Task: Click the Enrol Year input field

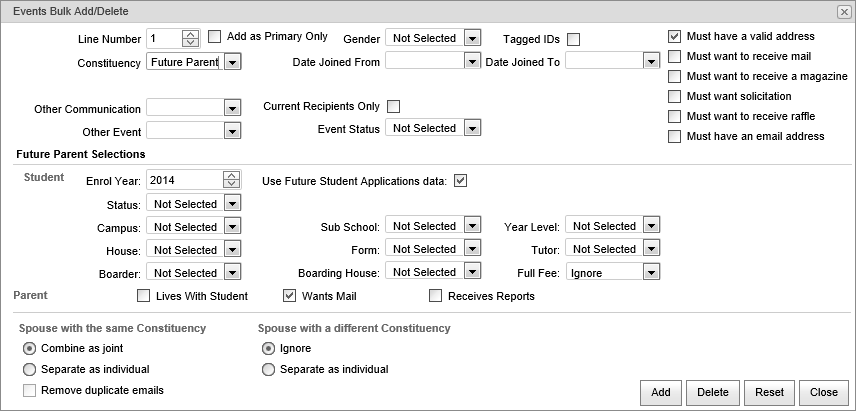Action: coord(186,180)
